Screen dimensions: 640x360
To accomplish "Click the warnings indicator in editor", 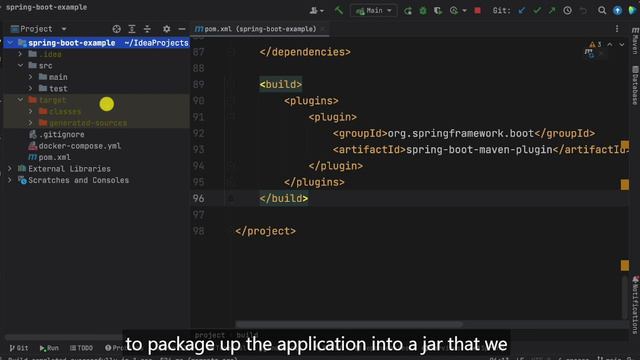I will (x=595, y=44).
